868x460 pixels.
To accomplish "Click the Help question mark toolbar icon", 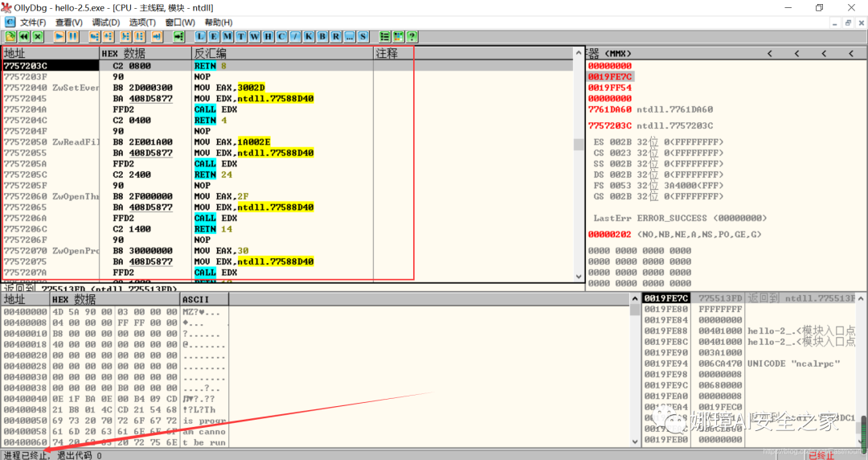I will click(x=411, y=36).
